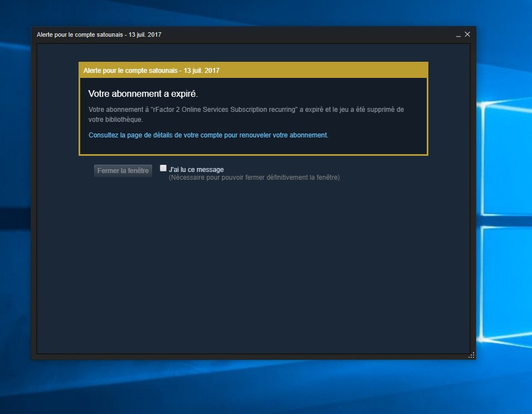This screenshot has height=414, width=532.
Task: Click the "Fermer la fenêtre" button
Action: pos(123,171)
